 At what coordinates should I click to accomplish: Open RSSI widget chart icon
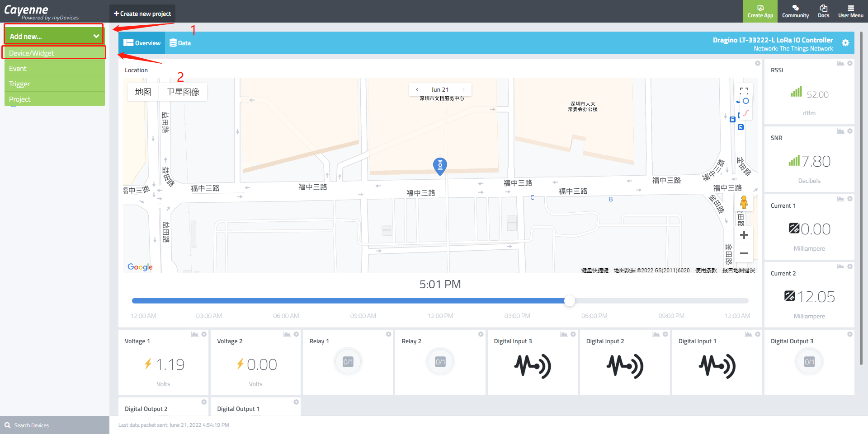point(840,63)
